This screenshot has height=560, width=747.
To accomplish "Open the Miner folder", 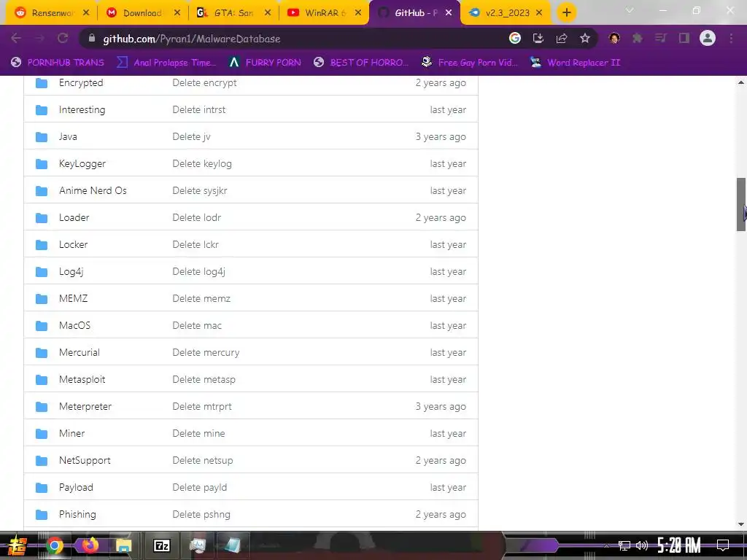I will click(x=72, y=434).
